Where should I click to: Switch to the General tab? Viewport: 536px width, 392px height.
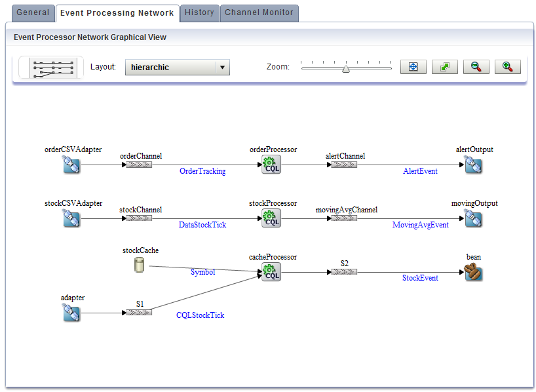33,13
